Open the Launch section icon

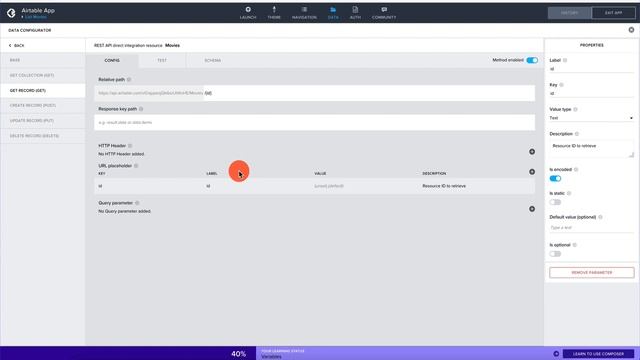click(248, 9)
